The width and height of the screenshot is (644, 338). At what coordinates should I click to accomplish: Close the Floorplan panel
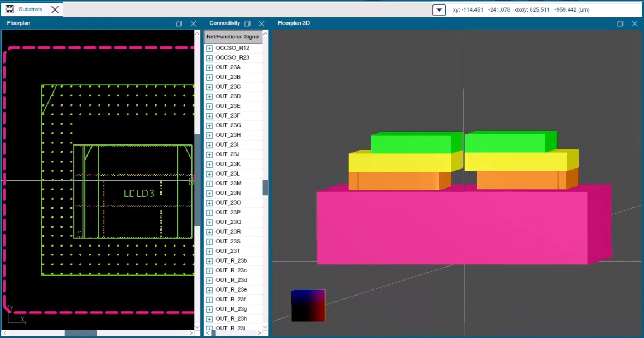point(193,23)
